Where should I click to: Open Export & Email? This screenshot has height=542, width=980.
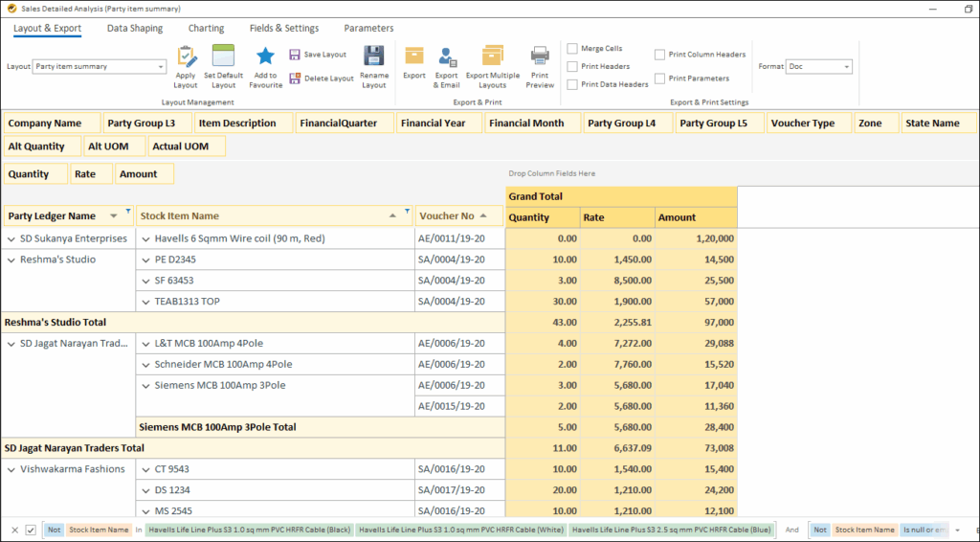click(447, 57)
